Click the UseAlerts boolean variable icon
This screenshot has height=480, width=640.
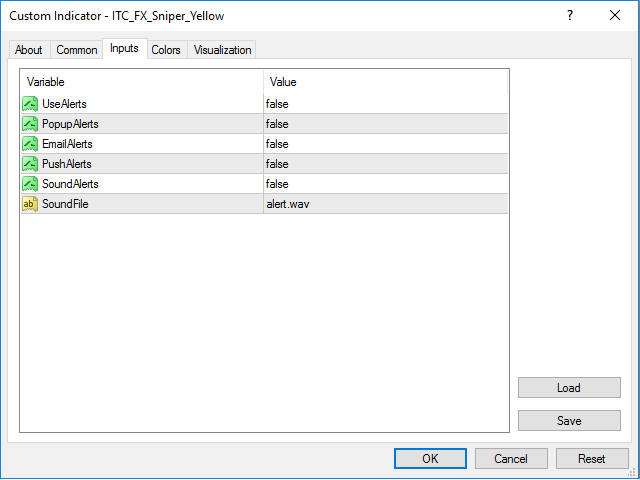click(x=30, y=104)
